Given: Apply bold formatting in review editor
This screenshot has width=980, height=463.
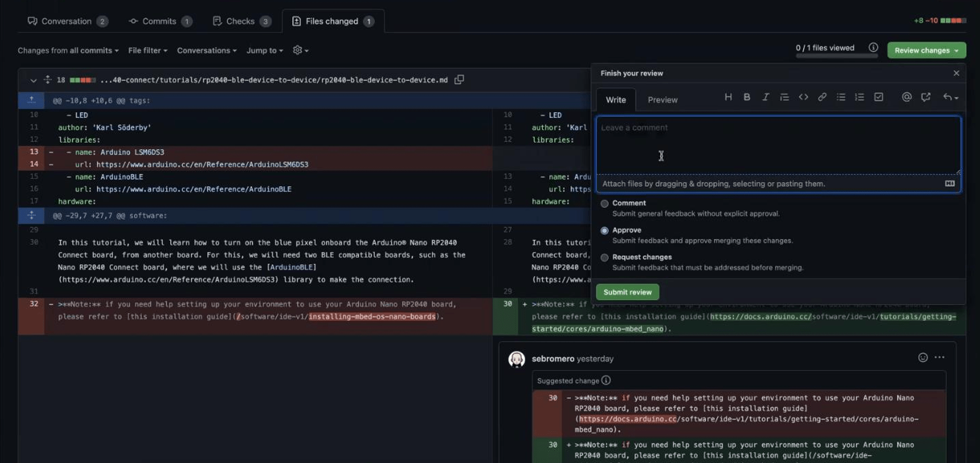Looking at the screenshot, I should pyautogui.click(x=747, y=97).
